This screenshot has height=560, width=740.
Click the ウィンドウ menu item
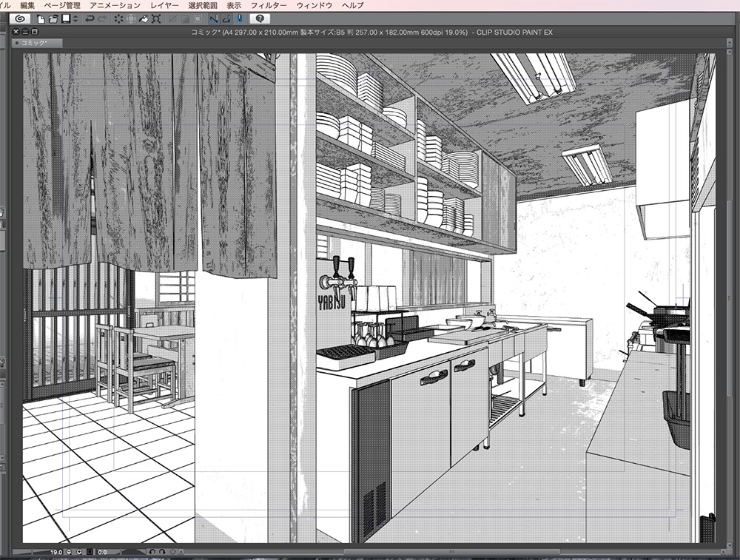coord(314,5)
